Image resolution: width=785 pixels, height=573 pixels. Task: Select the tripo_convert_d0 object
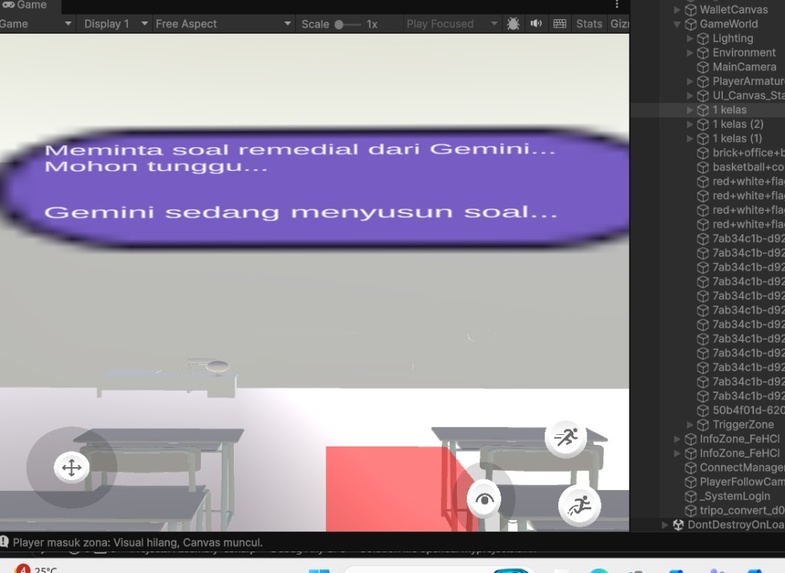click(x=741, y=510)
